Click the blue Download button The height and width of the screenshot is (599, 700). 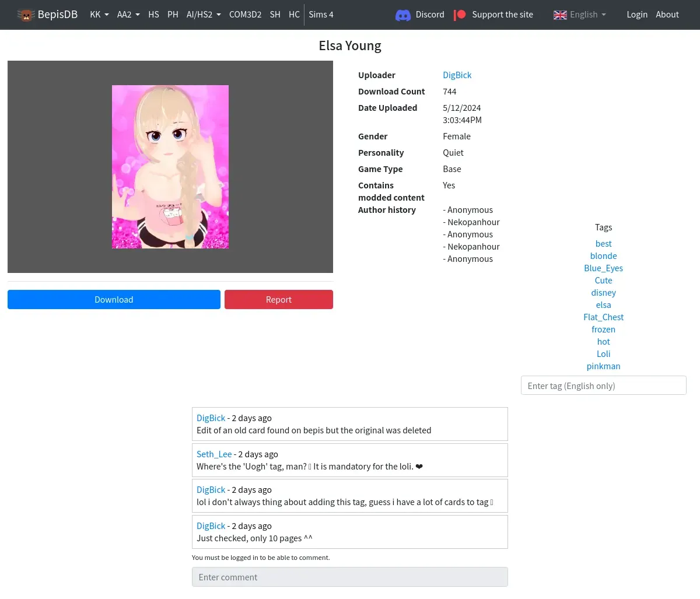114,300
